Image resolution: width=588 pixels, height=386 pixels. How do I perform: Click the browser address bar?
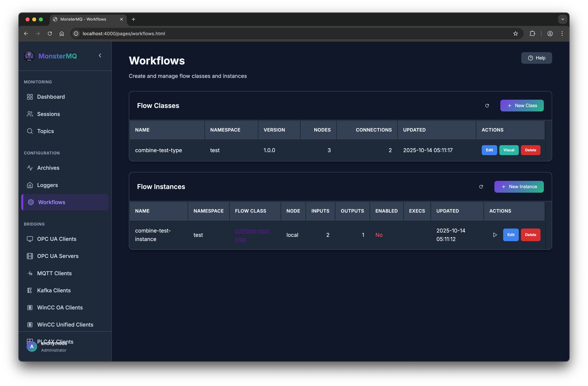click(258, 34)
